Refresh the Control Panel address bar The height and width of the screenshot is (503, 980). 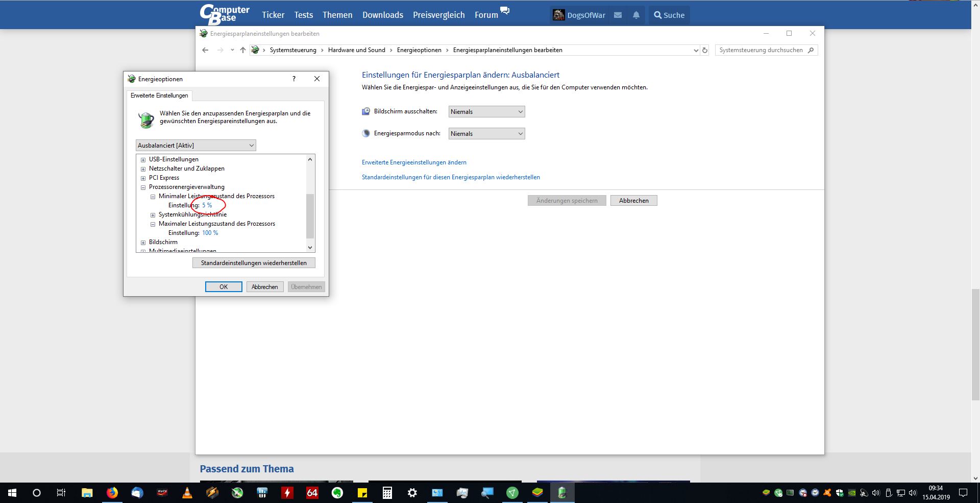coord(705,50)
